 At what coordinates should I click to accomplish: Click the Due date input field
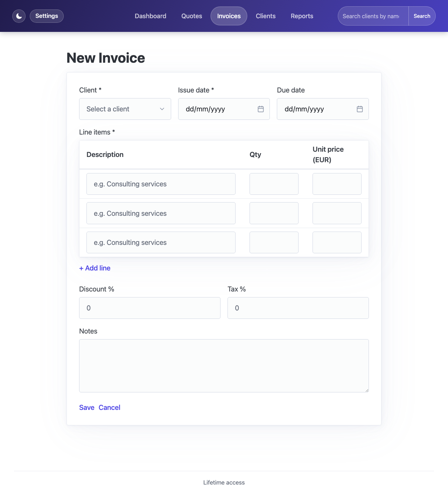point(323,109)
